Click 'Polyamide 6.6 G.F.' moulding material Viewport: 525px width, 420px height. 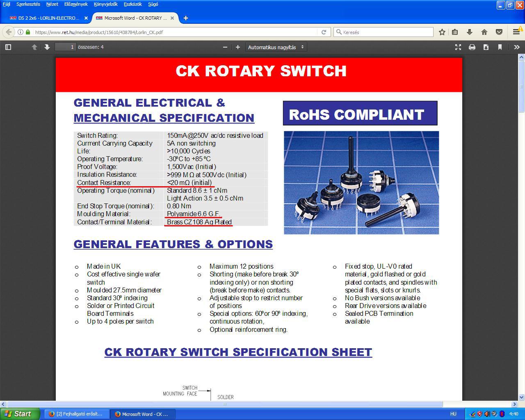click(x=194, y=214)
